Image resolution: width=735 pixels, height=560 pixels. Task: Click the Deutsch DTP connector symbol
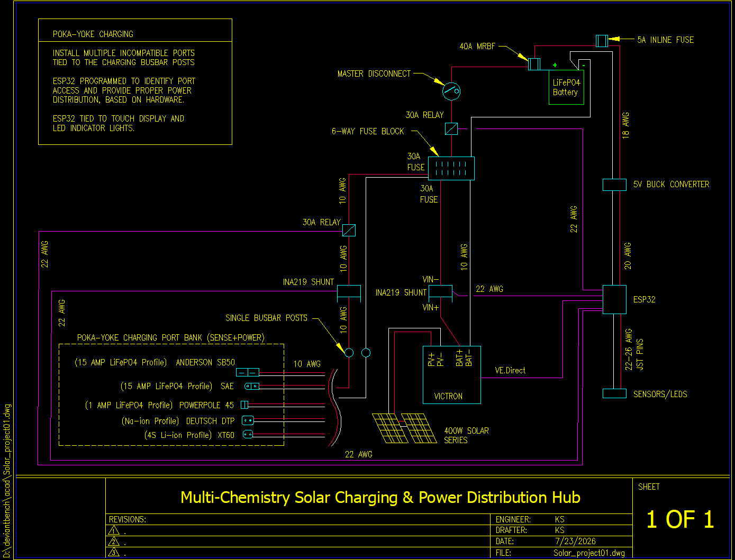click(x=248, y=420)
